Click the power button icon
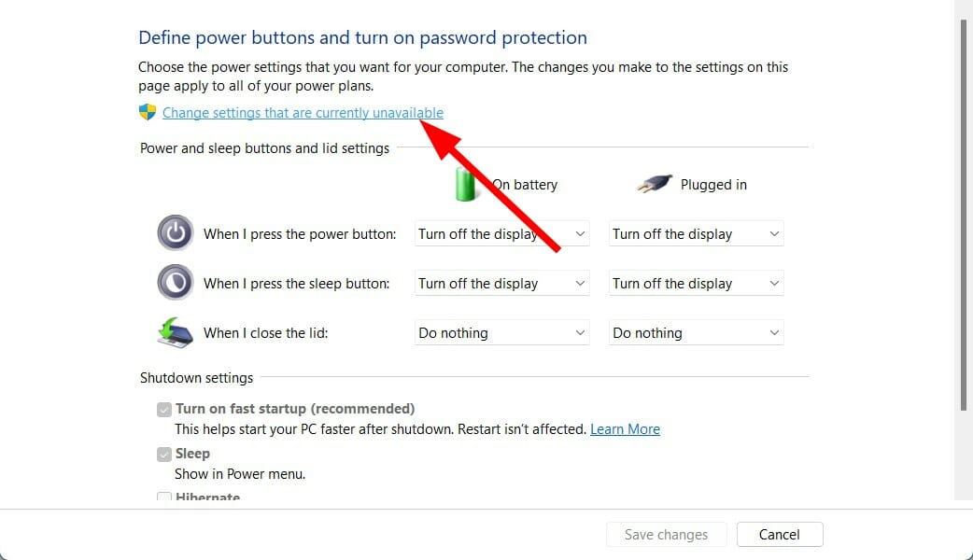 (x=175, y=233)
